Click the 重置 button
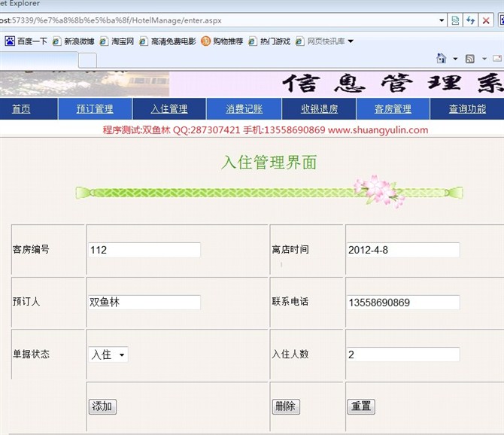Image resolution: width=504 pixels, height=435 pixels. tap(361, 406)
